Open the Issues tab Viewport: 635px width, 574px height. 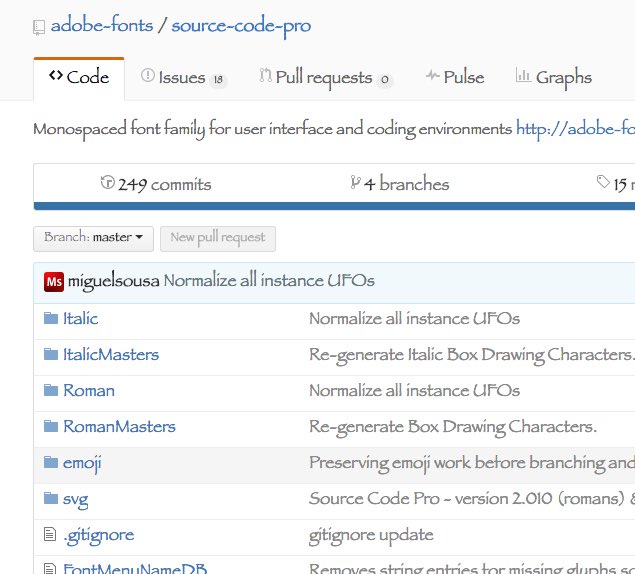[x=183, y=77]
